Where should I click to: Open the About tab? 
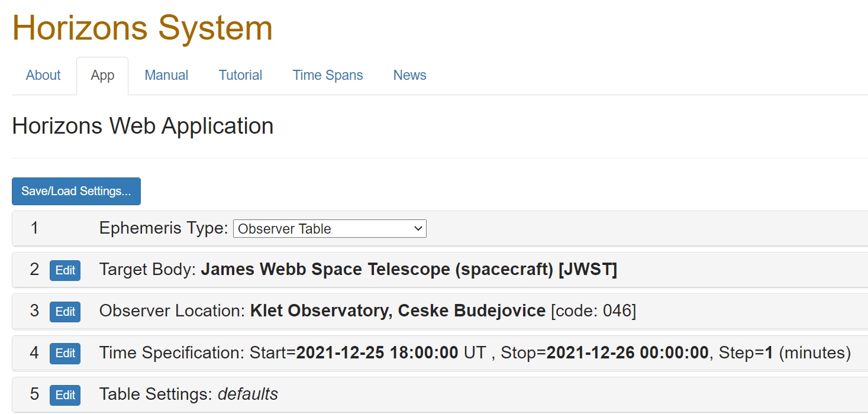tap(43, 76)
